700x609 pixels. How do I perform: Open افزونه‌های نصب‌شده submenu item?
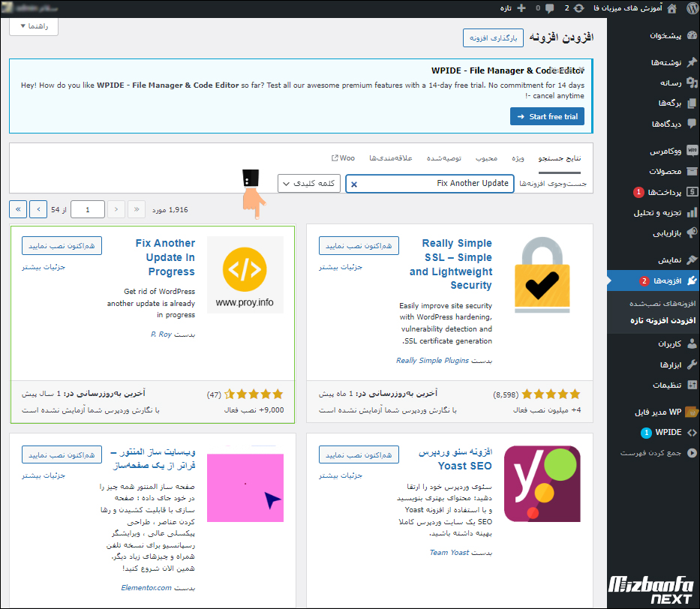click(662, 304)
